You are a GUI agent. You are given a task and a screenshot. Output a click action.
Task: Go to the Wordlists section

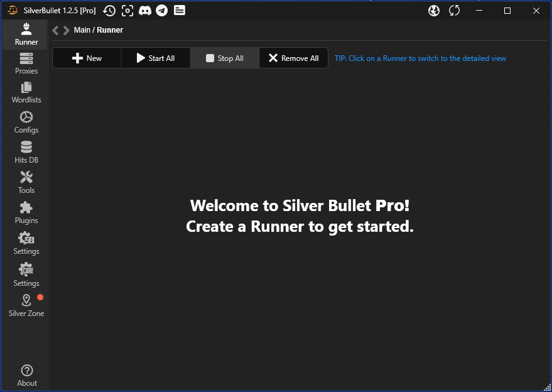tap(26, 92)
